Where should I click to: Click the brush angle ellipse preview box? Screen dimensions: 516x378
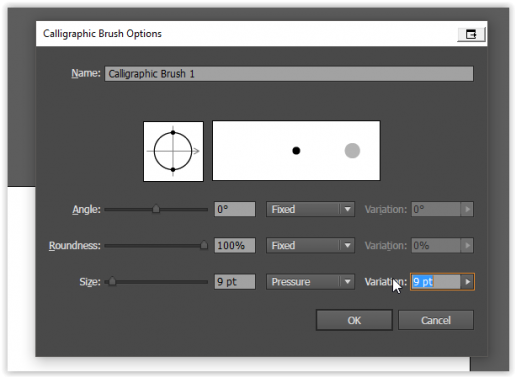pos(173,151)
